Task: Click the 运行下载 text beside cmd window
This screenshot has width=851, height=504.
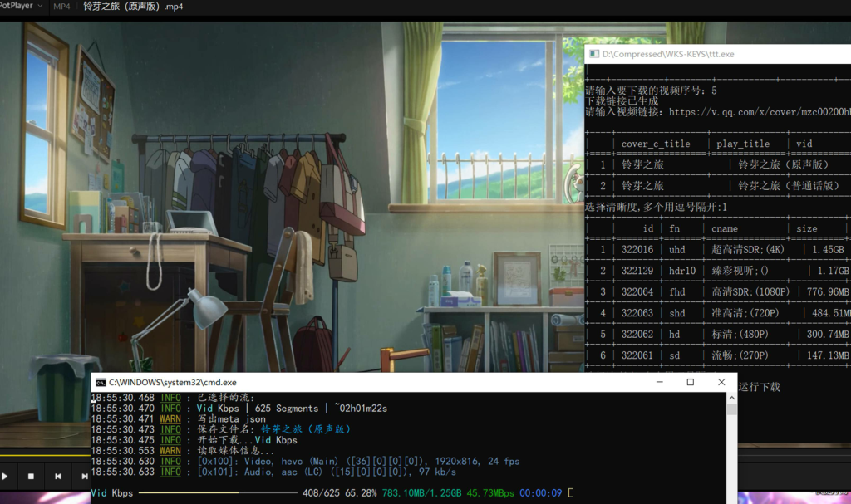Action: pyautogui.click(x=760, y=387)
